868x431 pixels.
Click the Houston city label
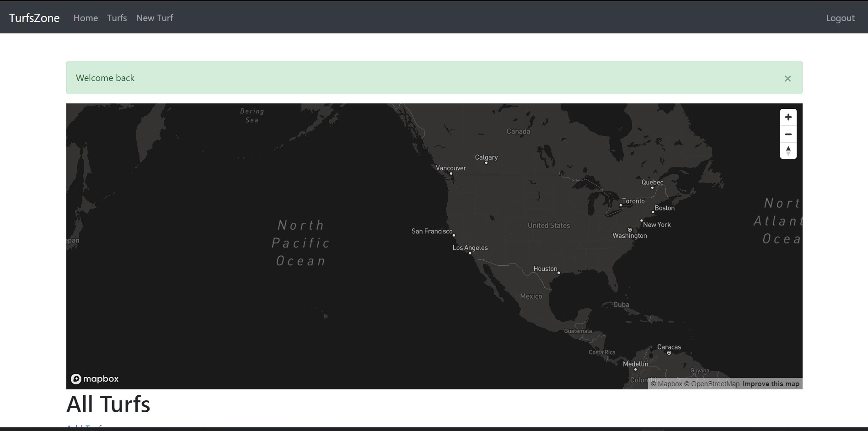click(x=545, y=269)
